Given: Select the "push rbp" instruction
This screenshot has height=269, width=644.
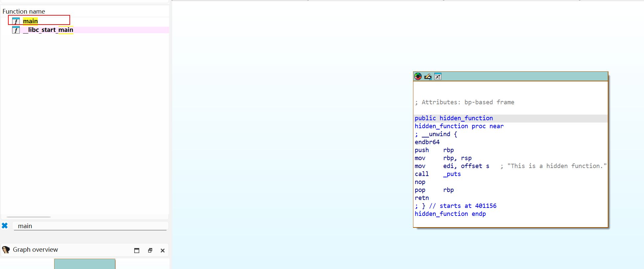Looking at the screenshot, I should point(434,150).
